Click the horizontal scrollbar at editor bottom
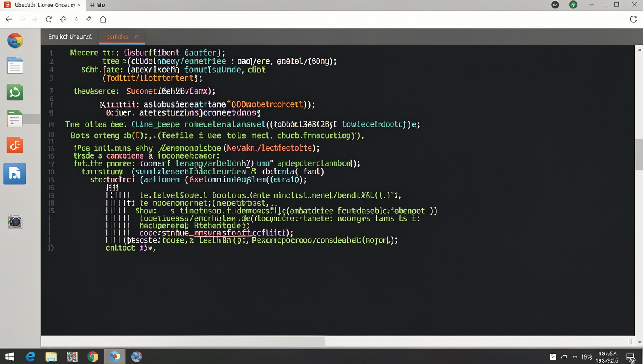Viewport: 643px width, 364px height. point(183,341)
